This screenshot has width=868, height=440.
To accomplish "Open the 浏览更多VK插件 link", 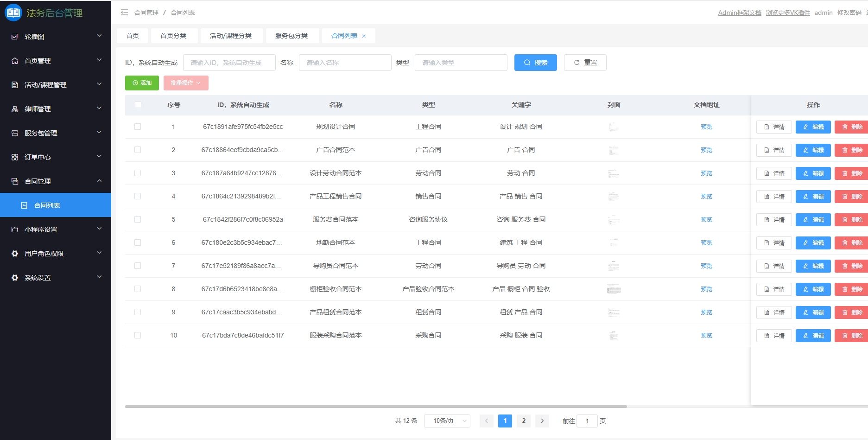I will click(788, 13).
